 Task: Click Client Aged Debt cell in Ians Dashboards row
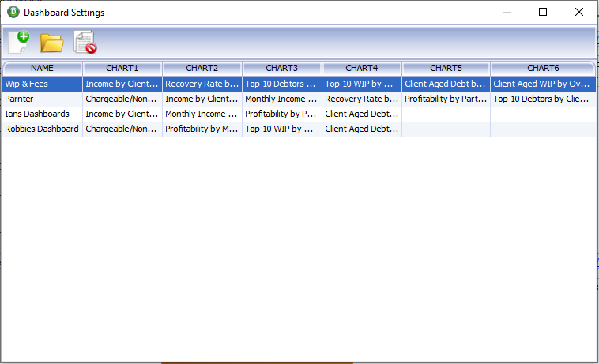click(362, 114)
